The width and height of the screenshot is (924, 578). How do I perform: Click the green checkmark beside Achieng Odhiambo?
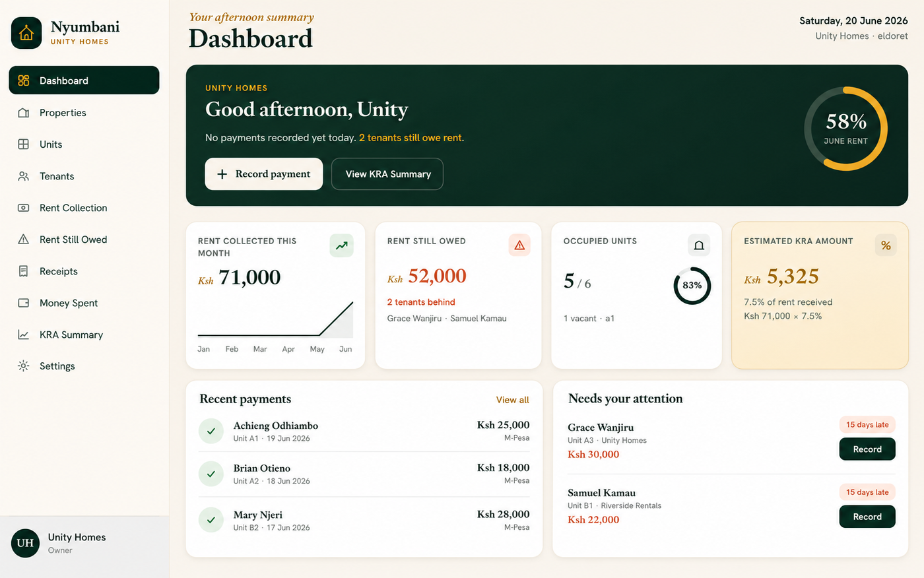[x=211, y=431]
